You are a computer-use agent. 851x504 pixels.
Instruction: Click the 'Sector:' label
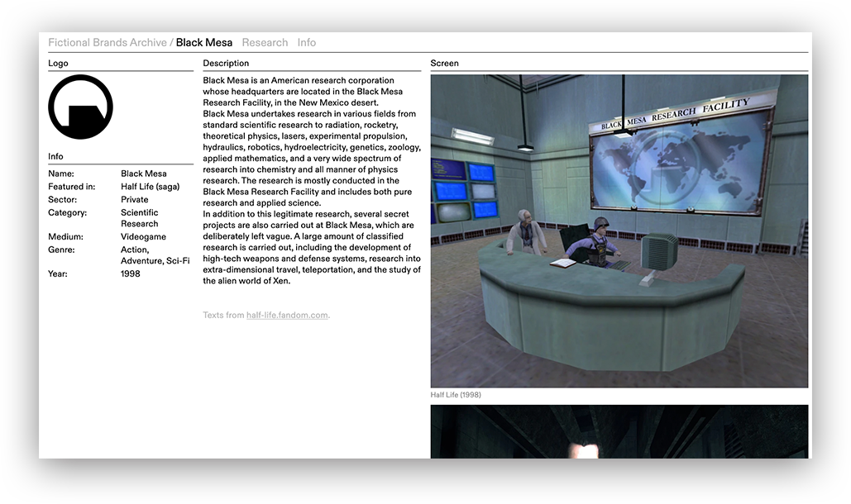62,199
